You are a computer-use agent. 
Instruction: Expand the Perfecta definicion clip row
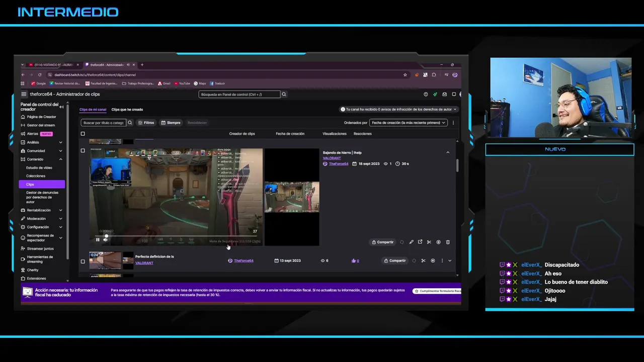[450, 260]
